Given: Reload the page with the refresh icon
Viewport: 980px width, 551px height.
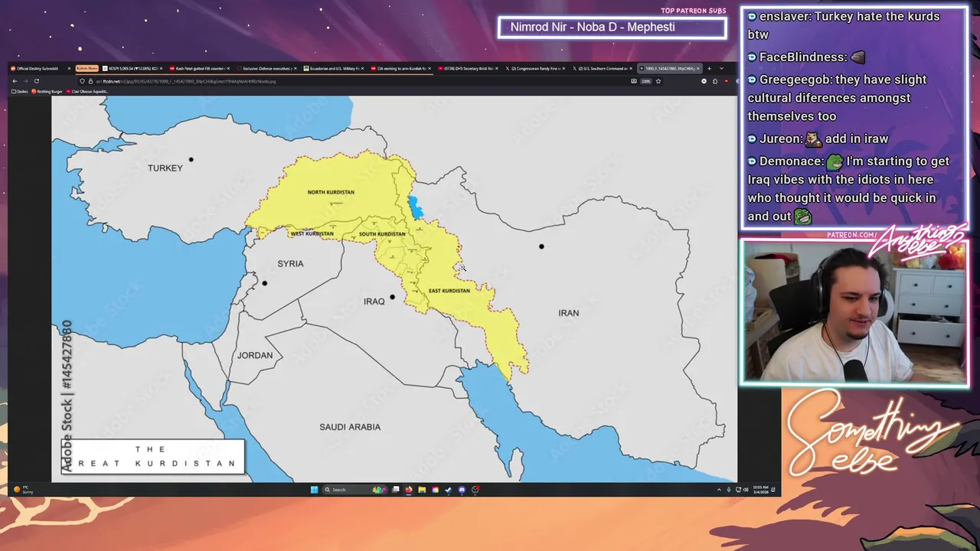Looking at the screenshot, I should [36, 81].
